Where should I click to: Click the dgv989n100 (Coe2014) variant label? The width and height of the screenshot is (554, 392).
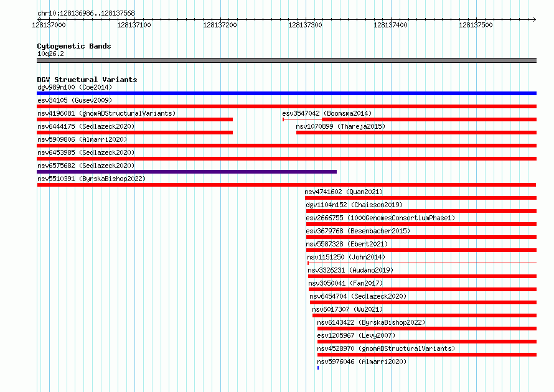click(75, 87)
